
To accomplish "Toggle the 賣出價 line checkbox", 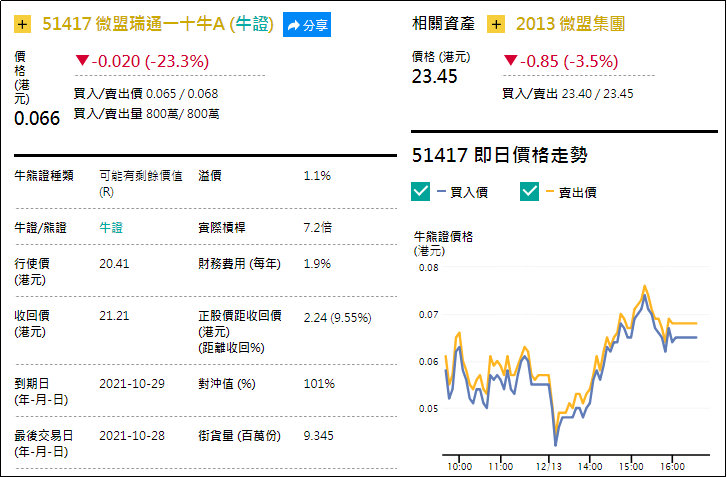I will click(529, 191).
